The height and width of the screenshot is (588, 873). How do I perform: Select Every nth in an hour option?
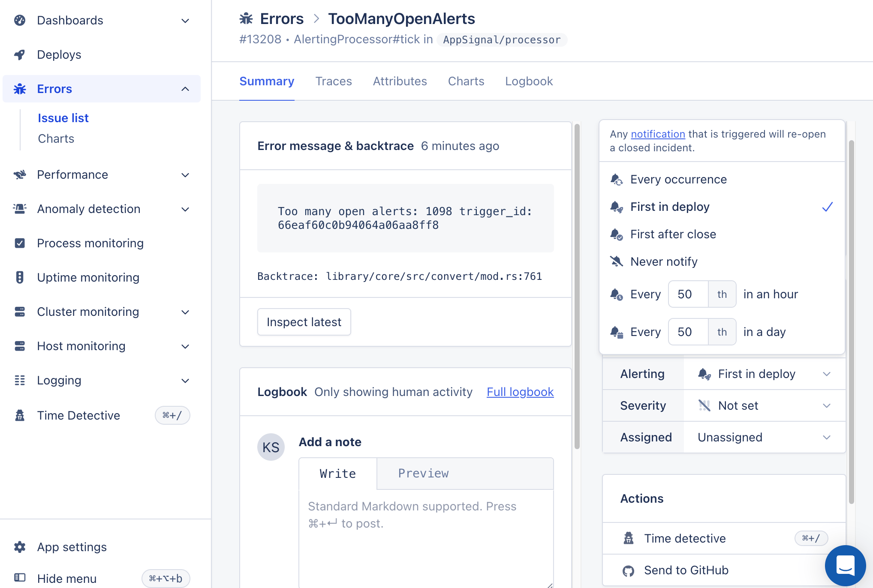[x=722, y=294]
